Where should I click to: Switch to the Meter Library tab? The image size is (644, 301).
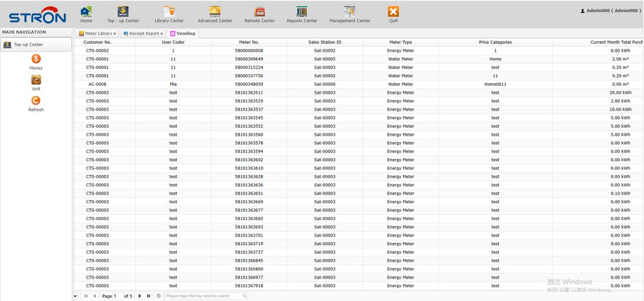[96, 33]
